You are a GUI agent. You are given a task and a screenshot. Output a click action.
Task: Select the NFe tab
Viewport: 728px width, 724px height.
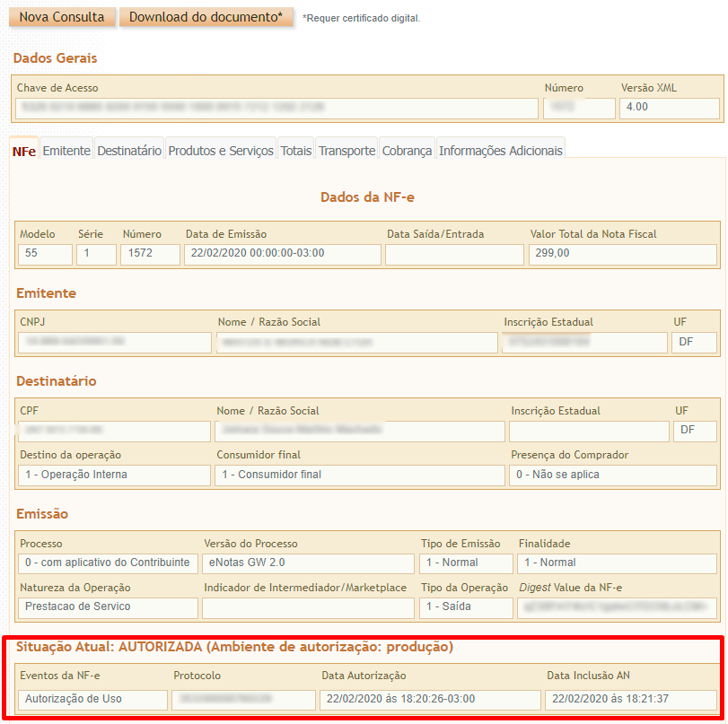tap(24, 152)
